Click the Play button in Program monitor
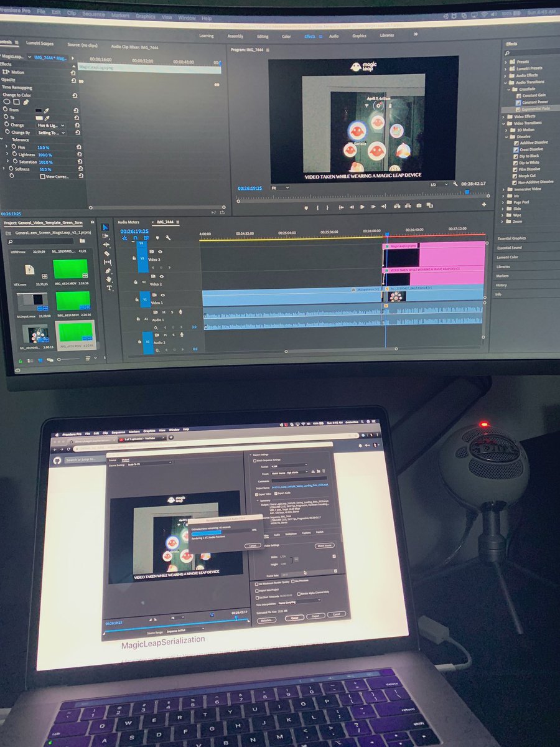560x747 pixels. click(362, 207)
